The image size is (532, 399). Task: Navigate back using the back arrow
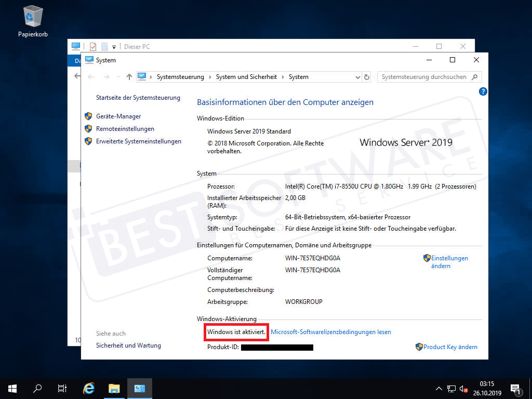[x=91, y=76]
